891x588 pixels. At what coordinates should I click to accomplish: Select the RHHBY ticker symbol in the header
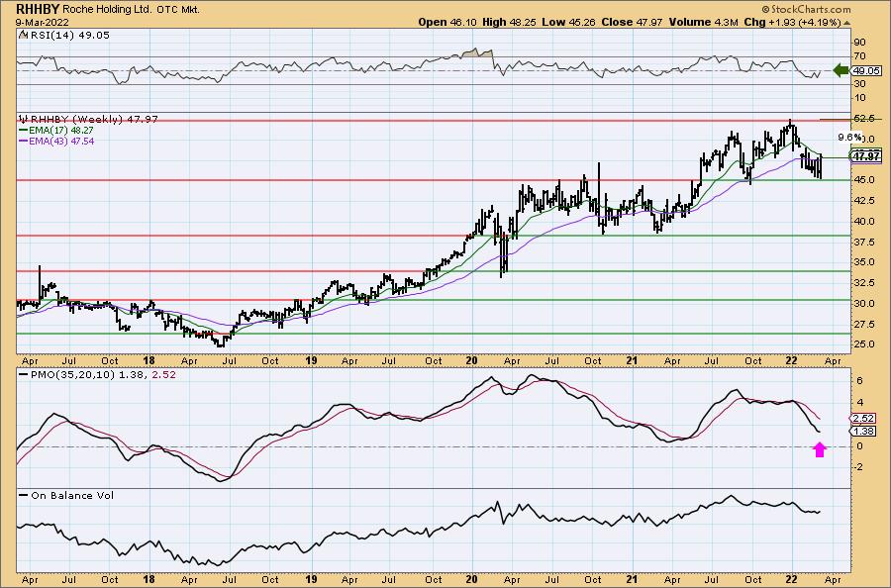[38, 9]
